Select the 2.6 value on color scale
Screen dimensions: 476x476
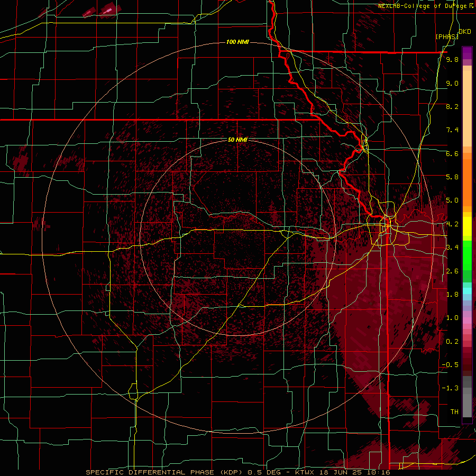(452, 271)
